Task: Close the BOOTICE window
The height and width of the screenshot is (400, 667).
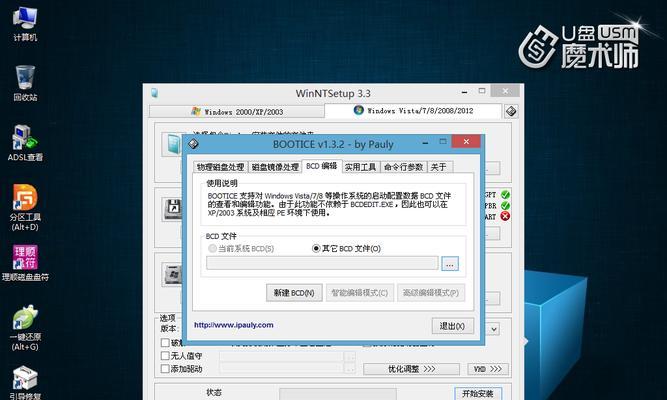Action: click(466, 142)
